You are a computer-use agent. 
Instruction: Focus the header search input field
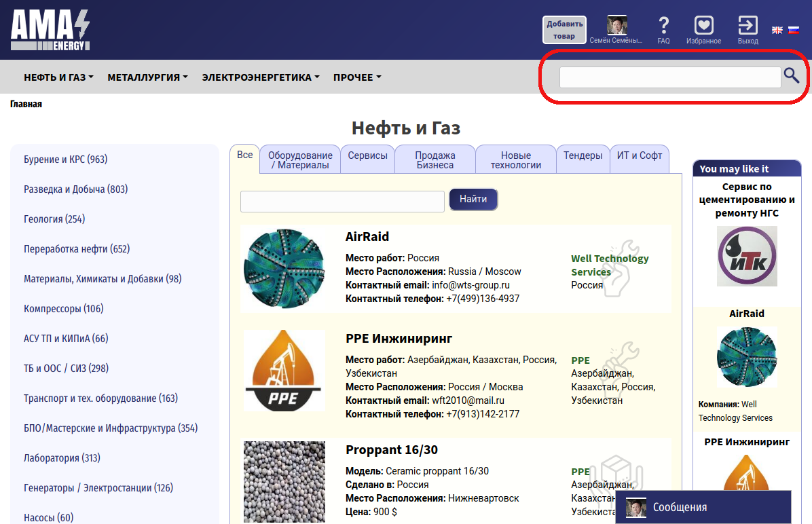click(669, 77)
